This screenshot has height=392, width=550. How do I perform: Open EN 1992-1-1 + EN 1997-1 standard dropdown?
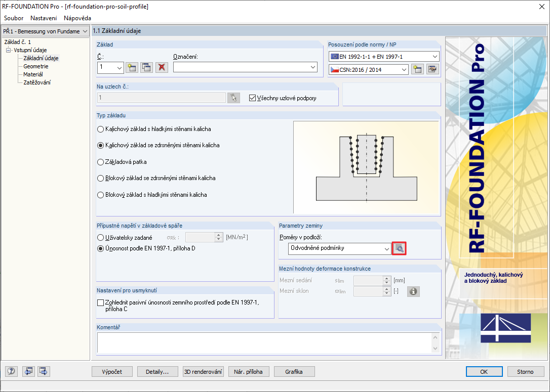(x=384, y=57)
